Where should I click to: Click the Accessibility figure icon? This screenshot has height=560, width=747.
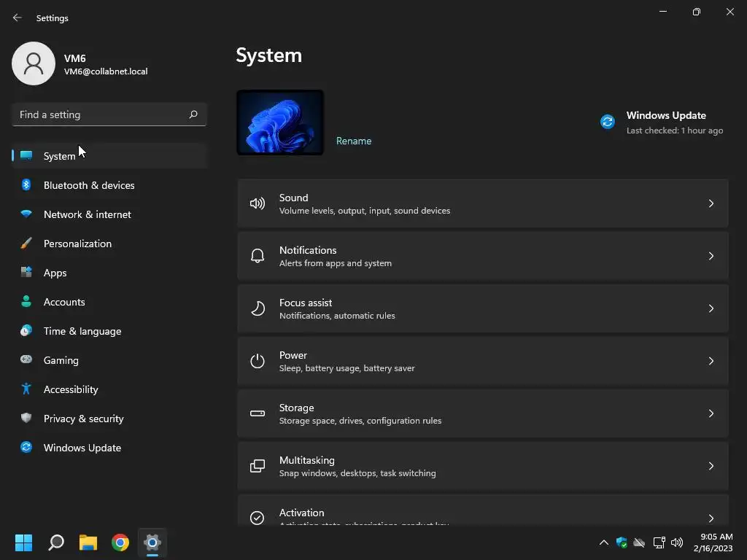point(26,389)
